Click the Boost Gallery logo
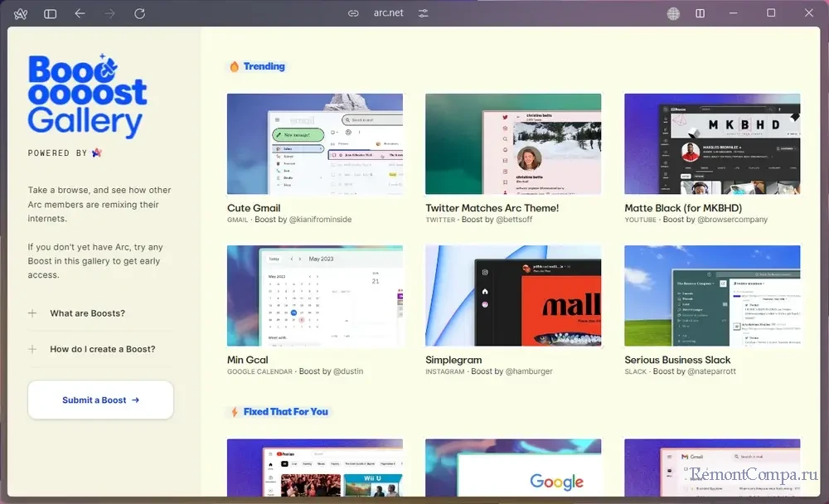This screenshot has width=829, height=504. (x=87, y=95)
